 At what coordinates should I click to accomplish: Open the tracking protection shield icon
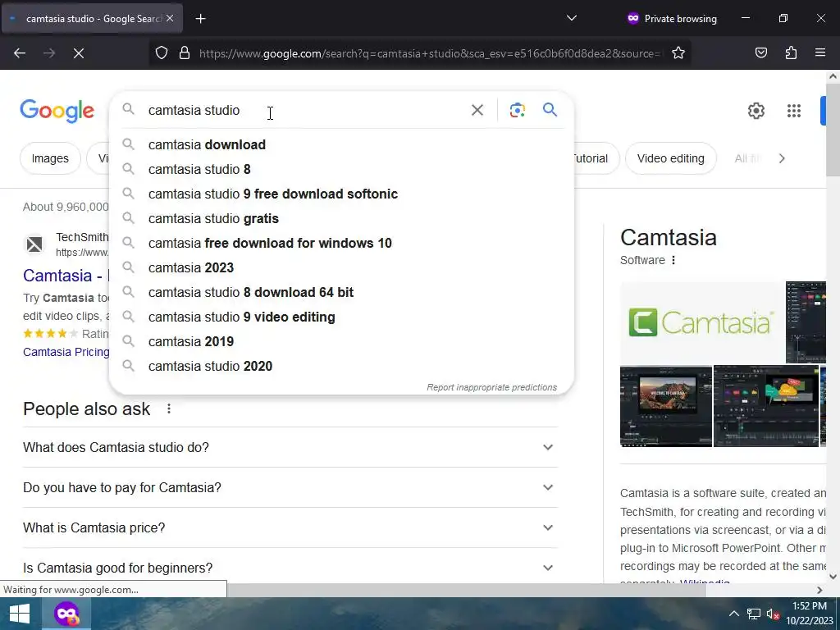(x=162, y=53)
